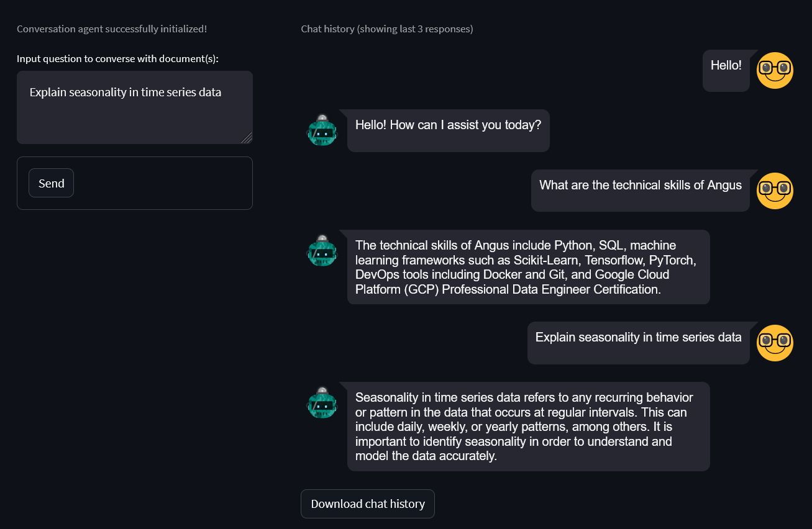Image resolution: width=812 pixels, height=529 pixels.
Task: Focus the input question text area
Action: 135,107
